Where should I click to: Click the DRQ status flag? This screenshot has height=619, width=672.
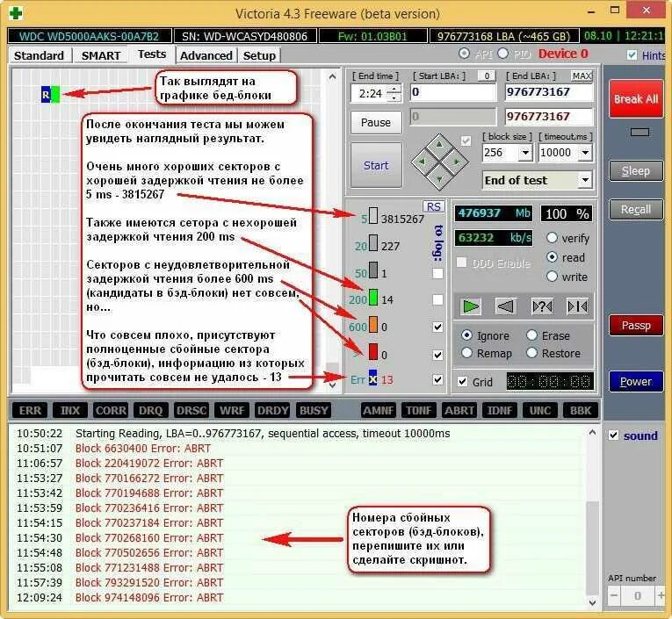pos(151,410)
